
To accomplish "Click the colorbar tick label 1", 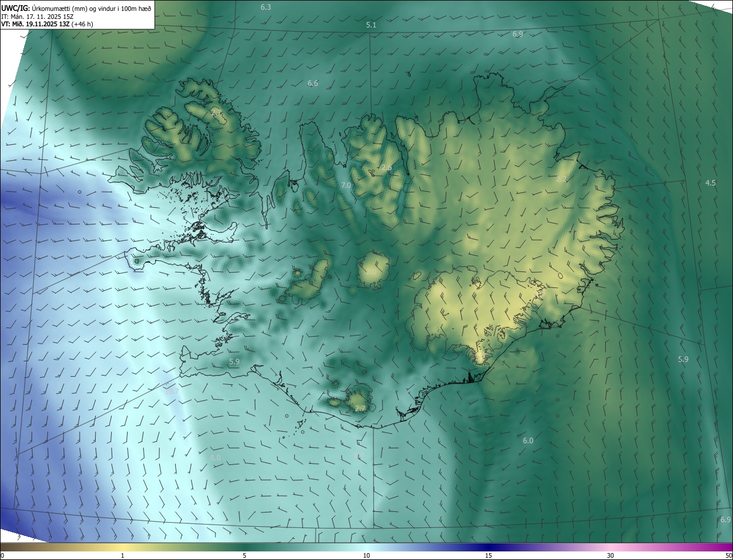I will [123, 555].
